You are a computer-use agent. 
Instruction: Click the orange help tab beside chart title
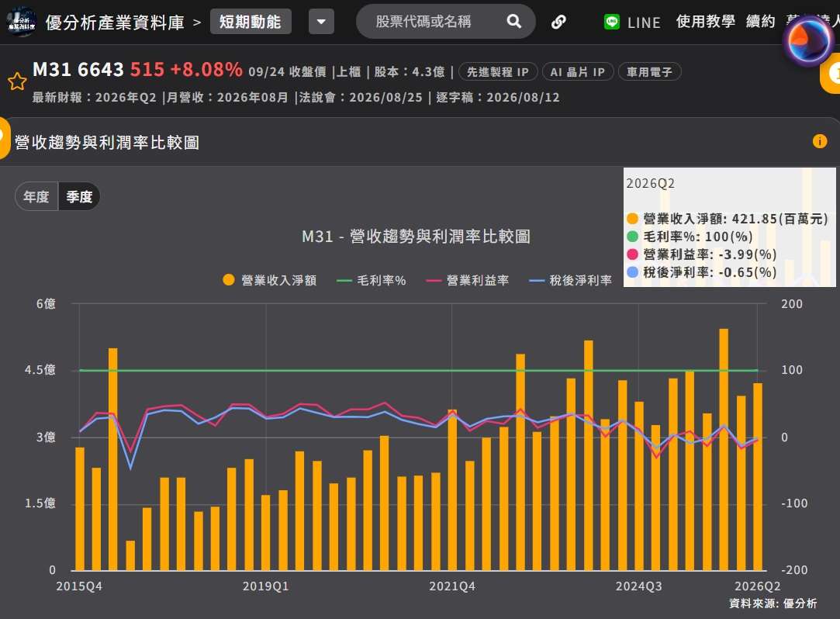tap(5, 138)
